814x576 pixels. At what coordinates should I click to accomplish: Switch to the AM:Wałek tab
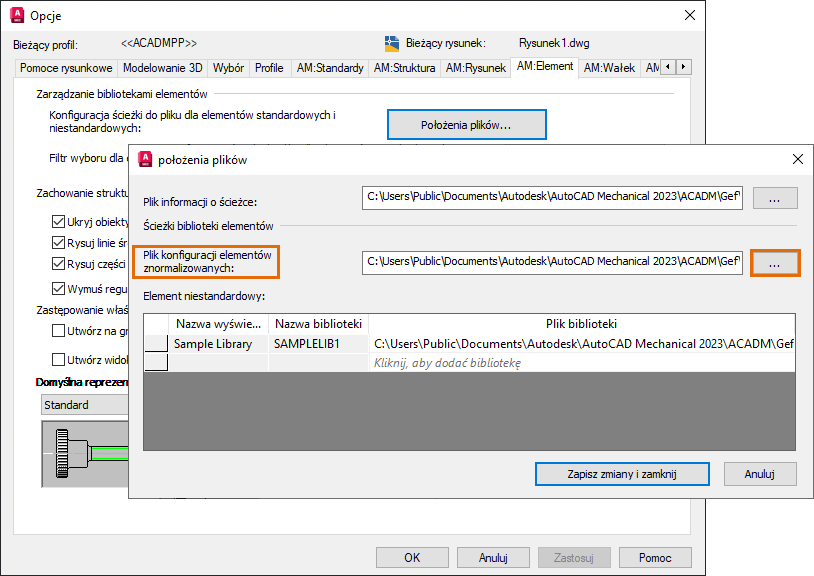pos(609,68)
